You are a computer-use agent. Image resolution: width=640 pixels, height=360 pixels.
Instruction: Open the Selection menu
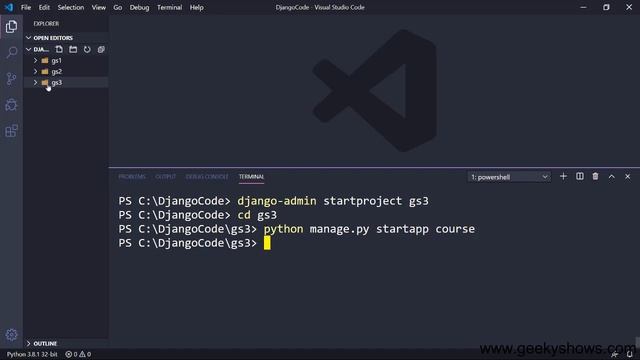[71, 7]
